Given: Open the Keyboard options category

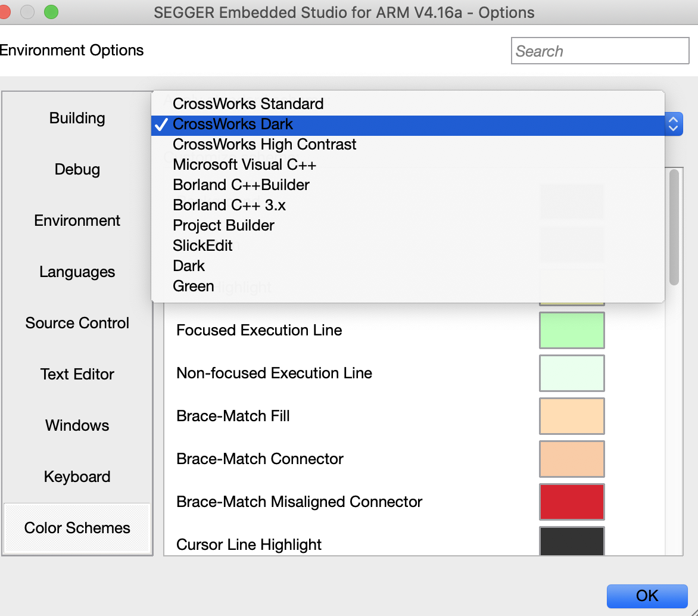Looking at the screenshot, I should 77,477.
